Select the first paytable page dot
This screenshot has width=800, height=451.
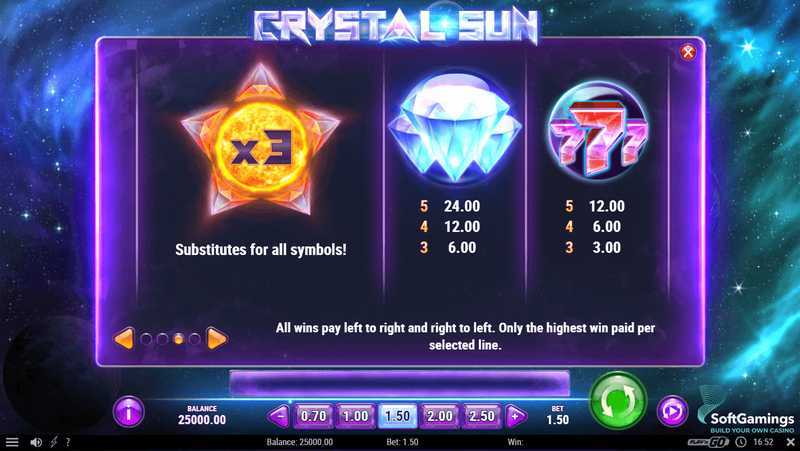pos(146,339)
